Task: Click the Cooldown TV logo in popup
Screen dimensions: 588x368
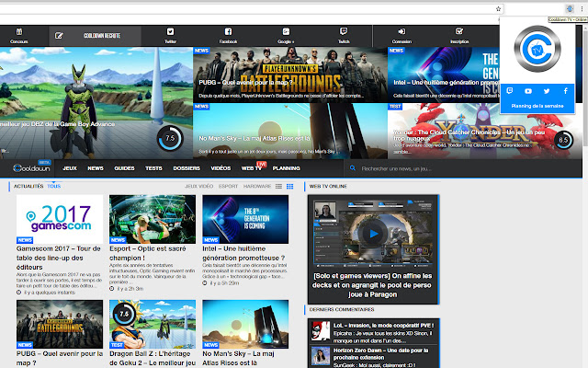Action: coord(537,49)
